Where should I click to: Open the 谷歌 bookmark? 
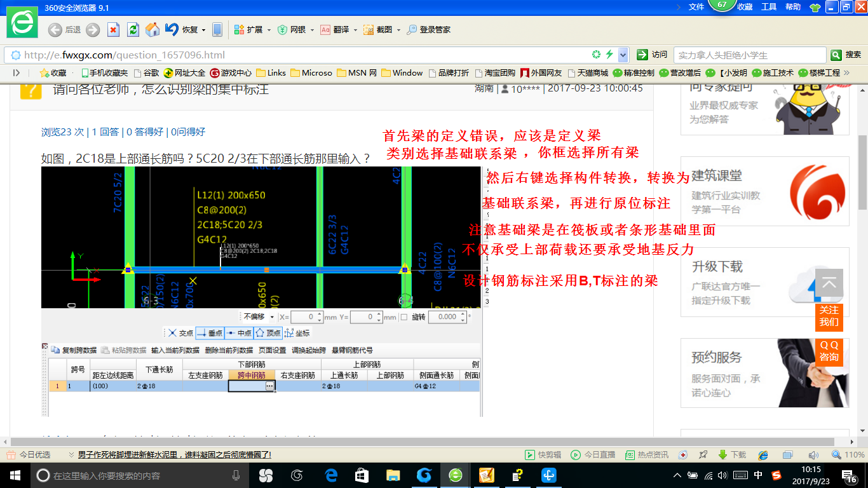click(146, 73)
